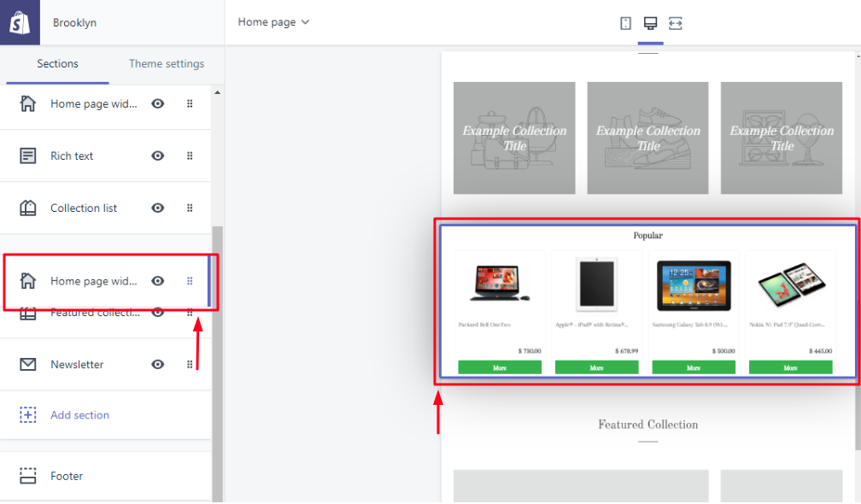Image resolution: width=861 pixels, height=504 pixels.
Task: Click More button under Packard Bell OneTwo
Action: point(500,367)
